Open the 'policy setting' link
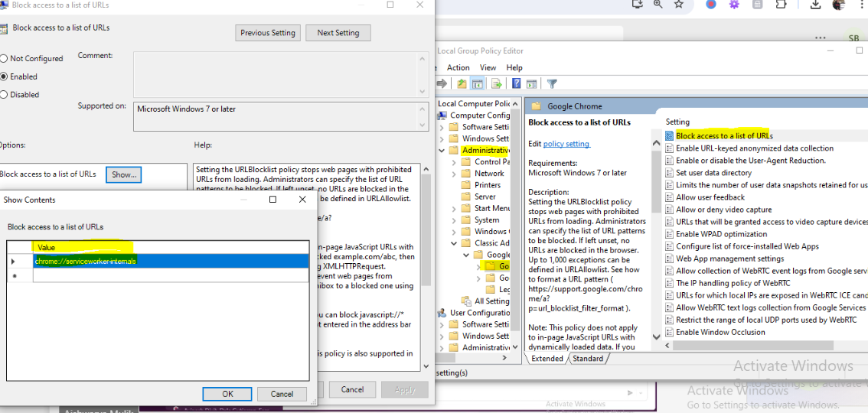This screenshot has height=413, width=868. [x=566, y=144]
